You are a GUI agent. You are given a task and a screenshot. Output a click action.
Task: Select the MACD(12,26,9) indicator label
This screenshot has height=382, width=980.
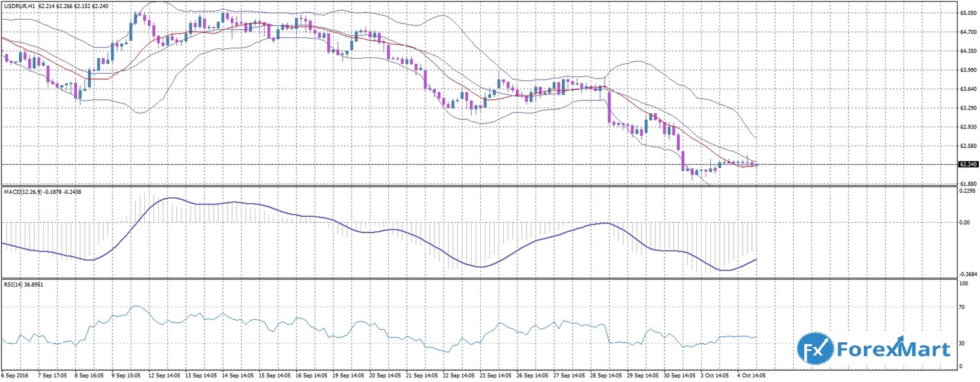[24, 191]
